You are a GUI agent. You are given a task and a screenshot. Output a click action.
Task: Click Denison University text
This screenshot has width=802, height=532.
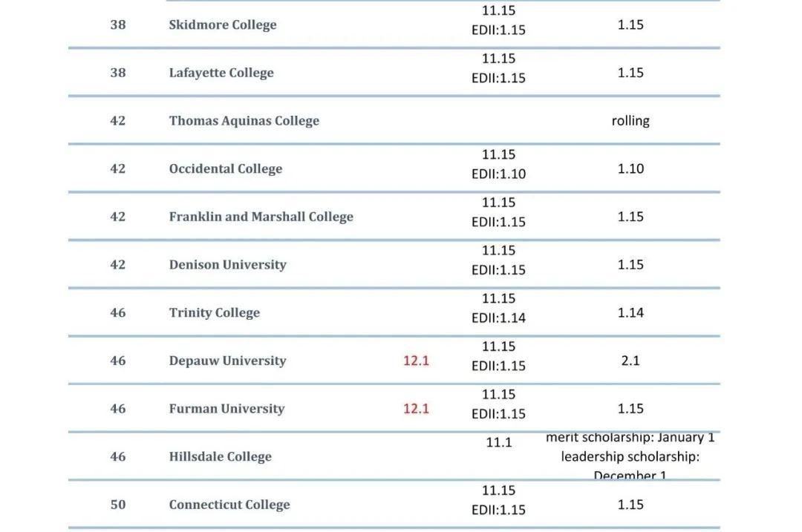tap(228, 265)
